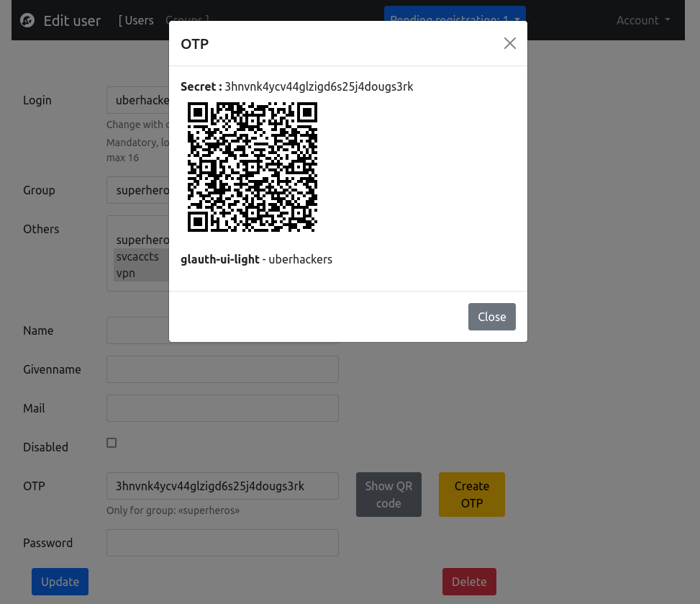This screenshot has width=700, height=604.
Task: Close the OTP dialog with X icon
Action: click(x=510, y=43)
